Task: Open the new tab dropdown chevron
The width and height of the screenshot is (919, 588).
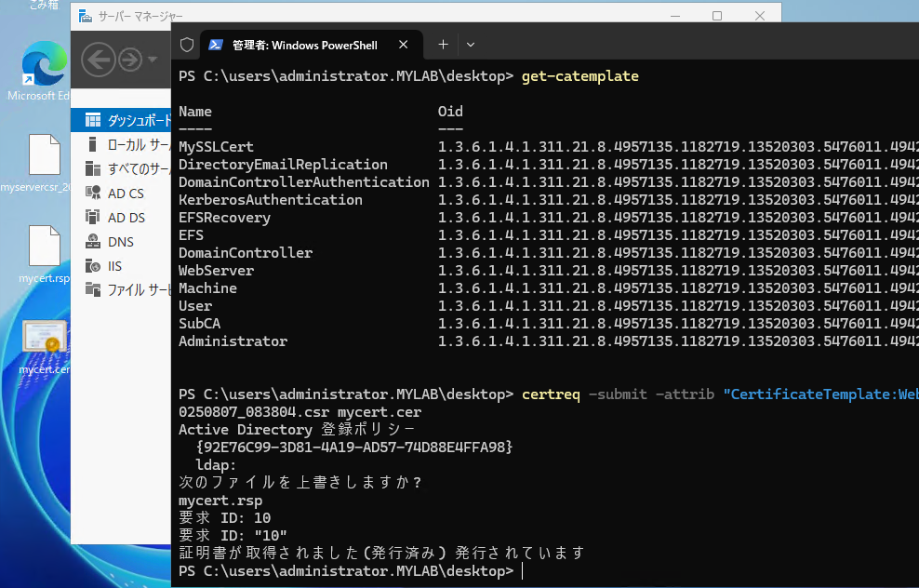Action: pos(470,44)
